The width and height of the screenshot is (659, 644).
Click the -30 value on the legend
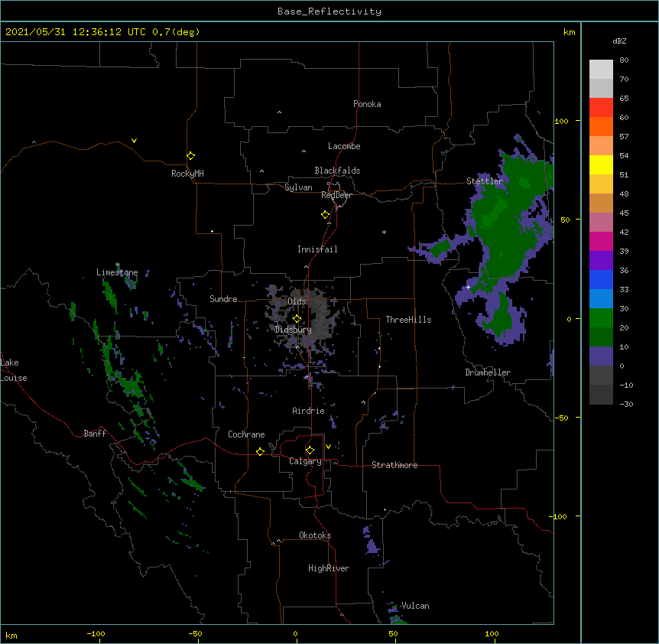(626, 404)
